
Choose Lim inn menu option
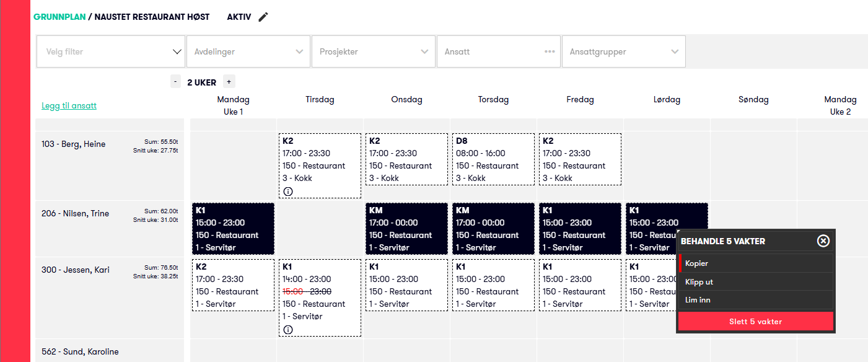(x=755, y=300)
